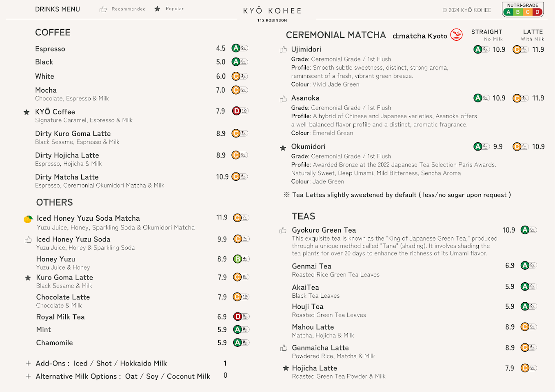Click the Nutri-Grade B badge for Honey Yuzu

(241, 259)
